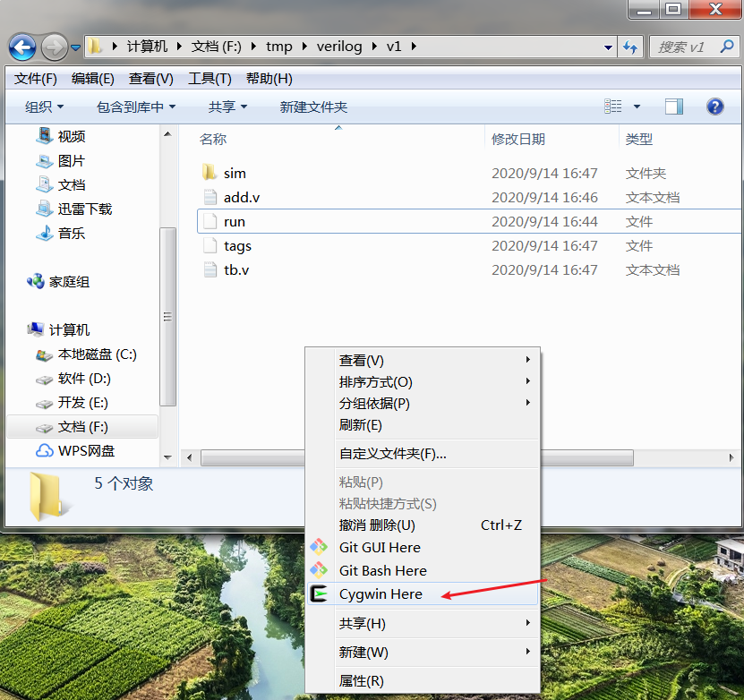Image resolution: width=744 pixels, height=700 pixels.
Task: Sort by the 修改日期 column header
Action: point(518,139)
